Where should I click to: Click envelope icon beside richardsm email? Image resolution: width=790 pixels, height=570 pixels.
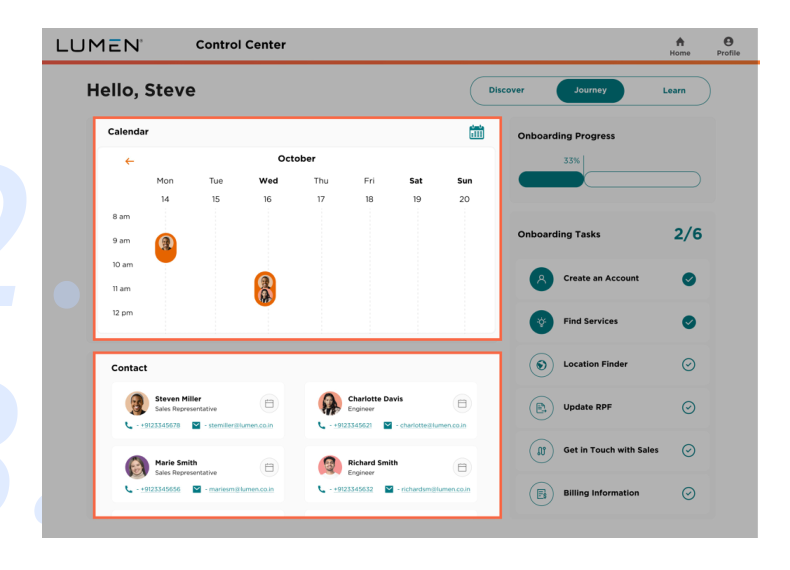click(x=389, y=489)
